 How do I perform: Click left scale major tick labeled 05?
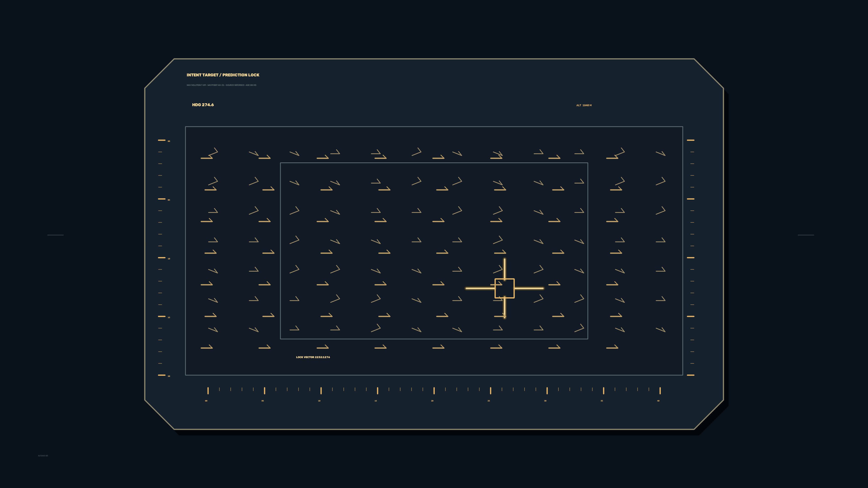pyautogui.click(x=162, y=199)
